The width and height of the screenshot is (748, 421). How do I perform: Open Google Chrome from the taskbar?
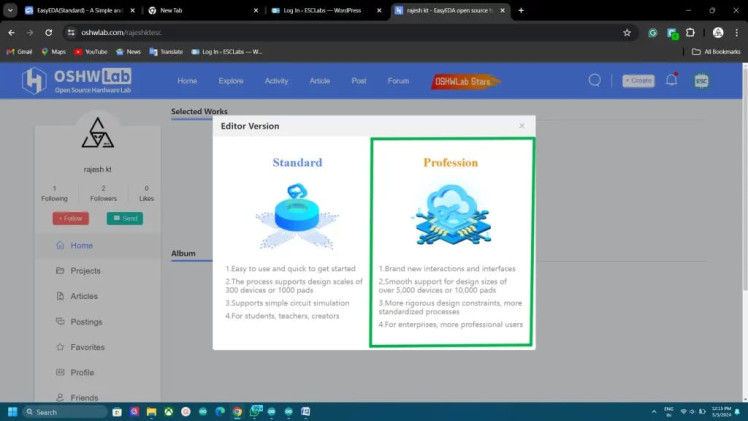pyautogui.click(x=237, y=411)
